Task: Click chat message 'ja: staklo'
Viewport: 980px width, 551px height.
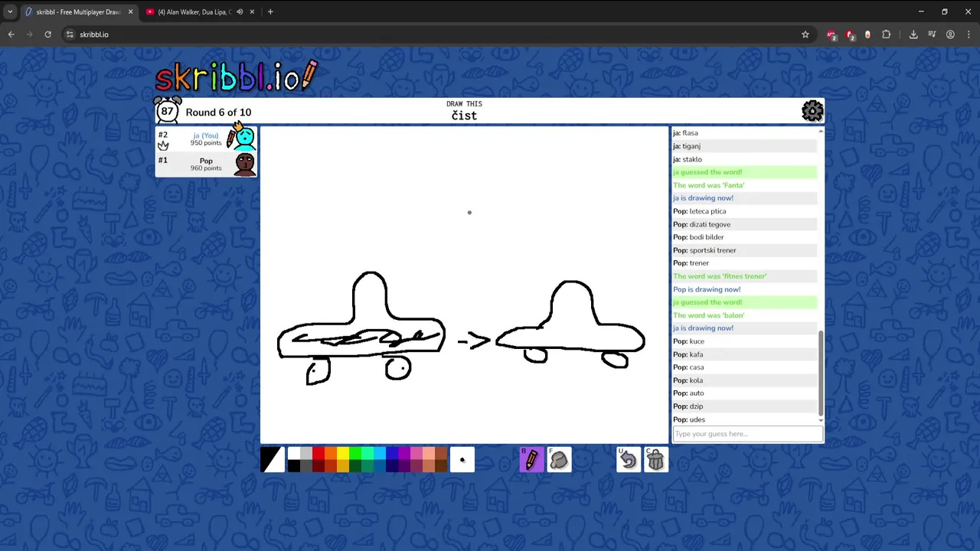Action: click(x=744, y=159)
